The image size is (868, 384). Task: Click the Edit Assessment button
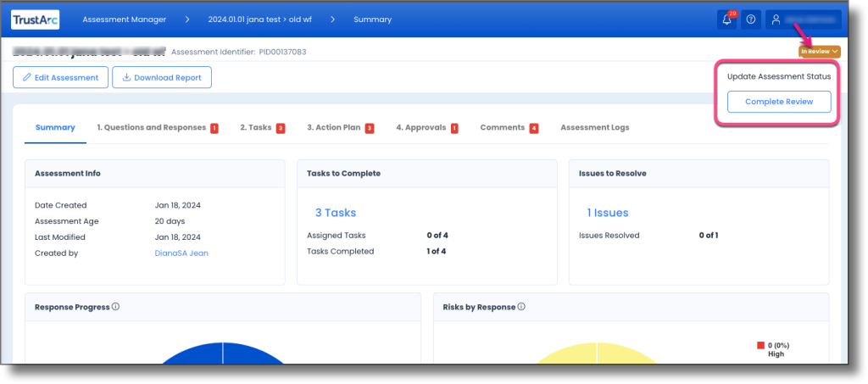point(60,77)
